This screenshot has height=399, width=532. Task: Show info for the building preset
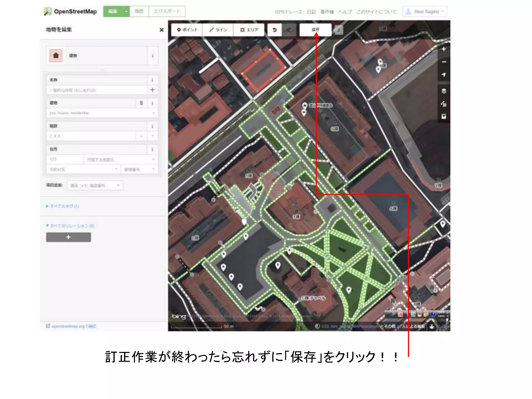(x=153, y=56)
